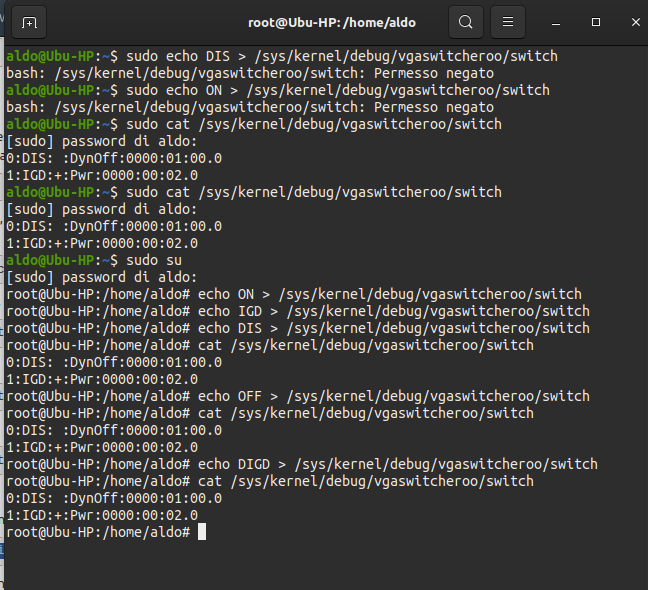Click the 'sudo echo DIS' command line

click(x=282, y=56)
